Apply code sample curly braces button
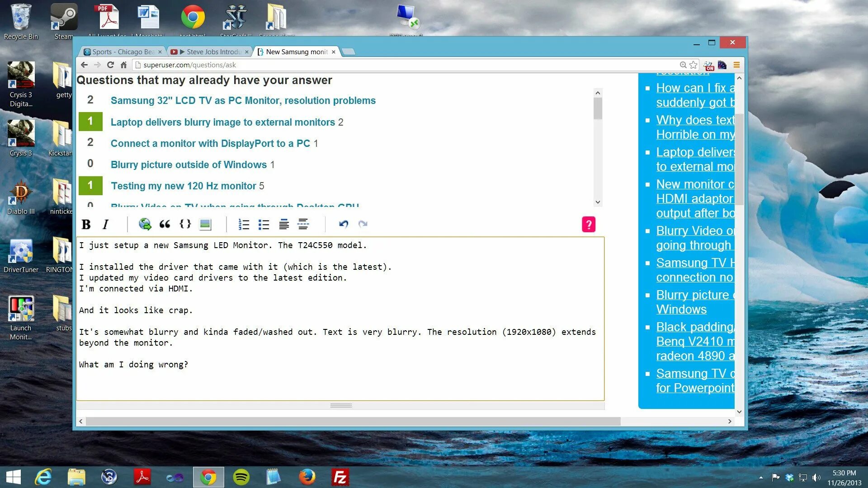The image size is (868, 488). (185, 224)
